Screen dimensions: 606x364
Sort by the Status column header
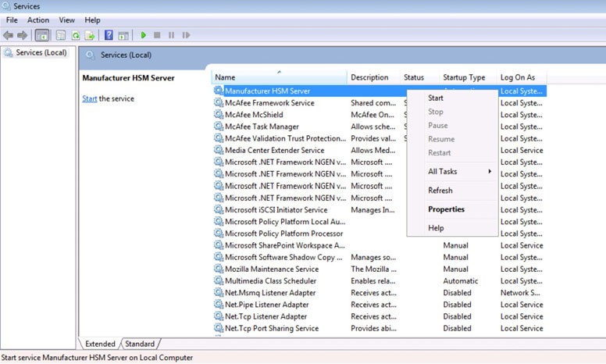point(419,77)
